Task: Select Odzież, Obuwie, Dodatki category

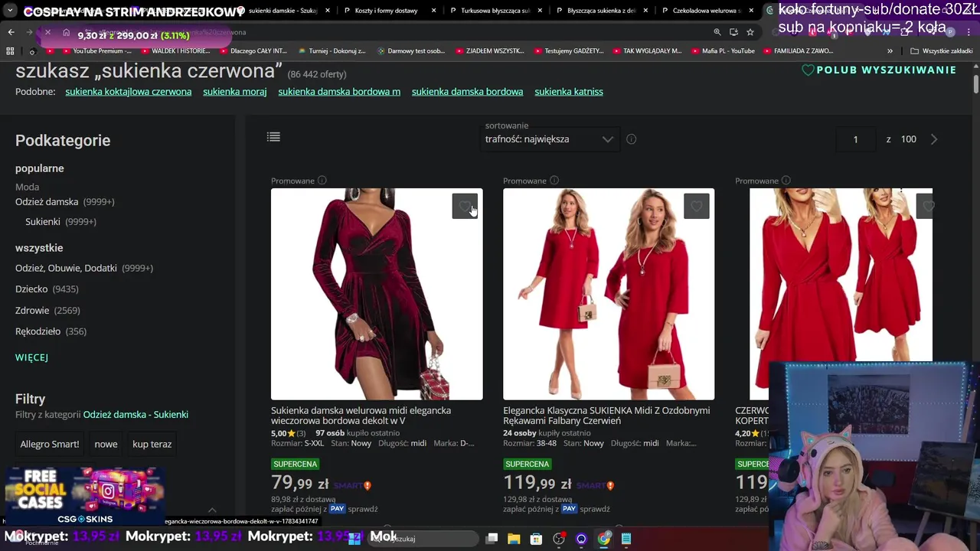Action: (x=66, y=269)
